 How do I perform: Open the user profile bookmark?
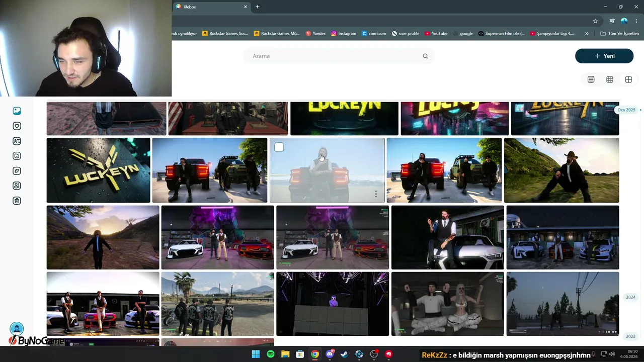coord(406,34)
